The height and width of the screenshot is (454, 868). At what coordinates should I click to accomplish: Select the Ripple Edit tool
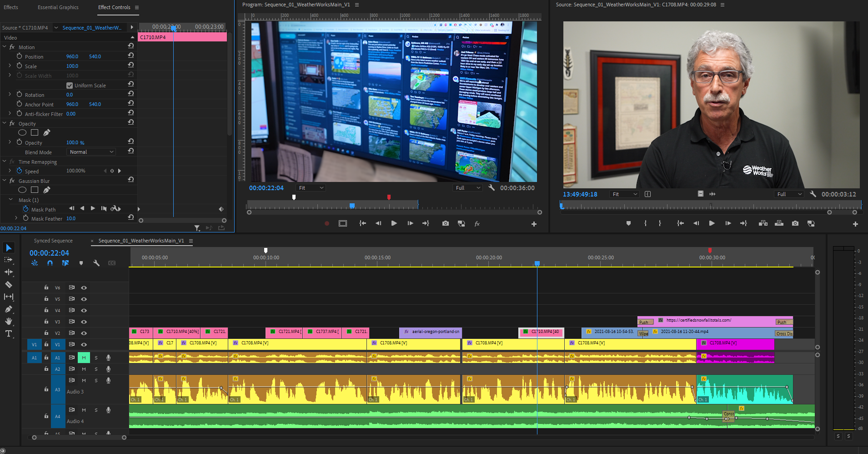click(9, 272)
